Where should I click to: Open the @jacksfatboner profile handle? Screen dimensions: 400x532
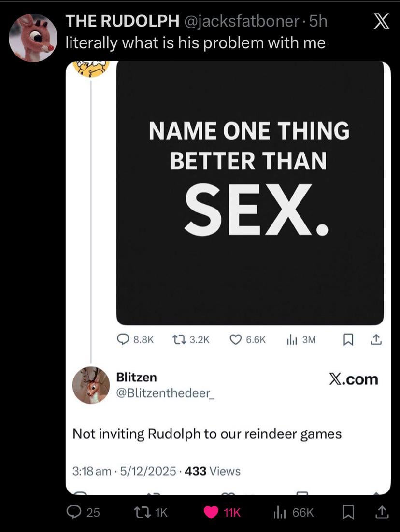(x=241, y=21)
